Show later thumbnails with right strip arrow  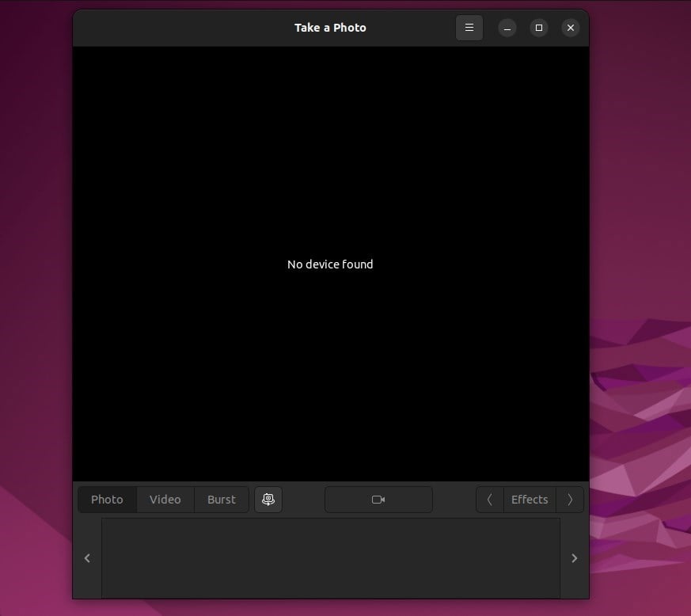pos(574,558)
